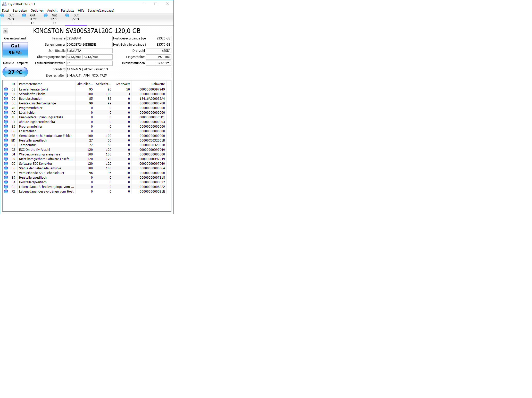Select the G: drive status orb

24,15
